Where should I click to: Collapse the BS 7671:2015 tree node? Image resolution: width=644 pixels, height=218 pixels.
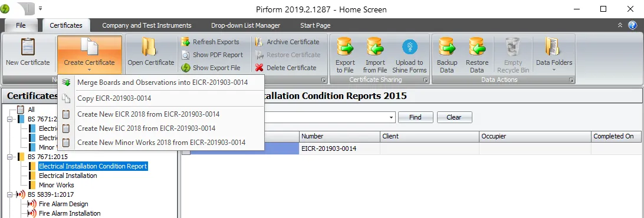[x=10, y=157]
